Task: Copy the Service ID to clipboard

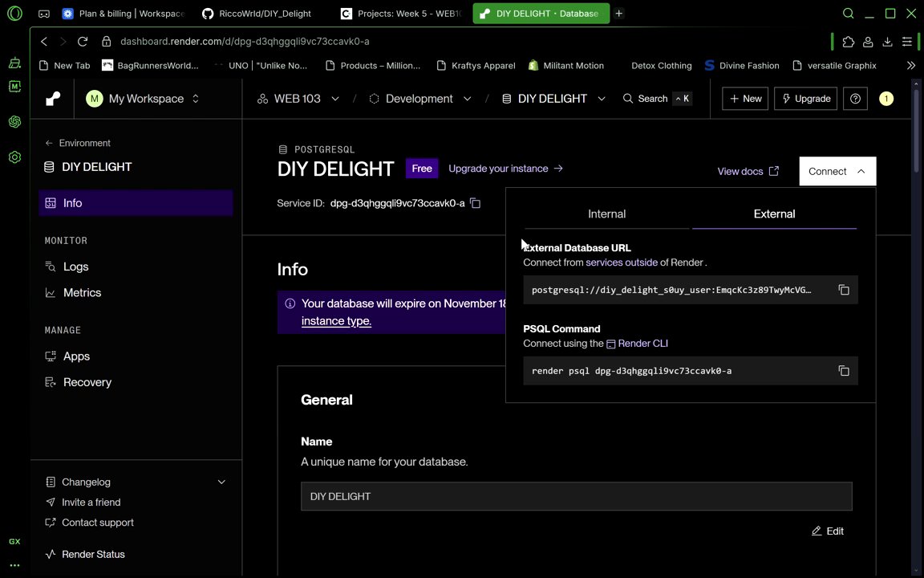Action: [x=476, y=203]
